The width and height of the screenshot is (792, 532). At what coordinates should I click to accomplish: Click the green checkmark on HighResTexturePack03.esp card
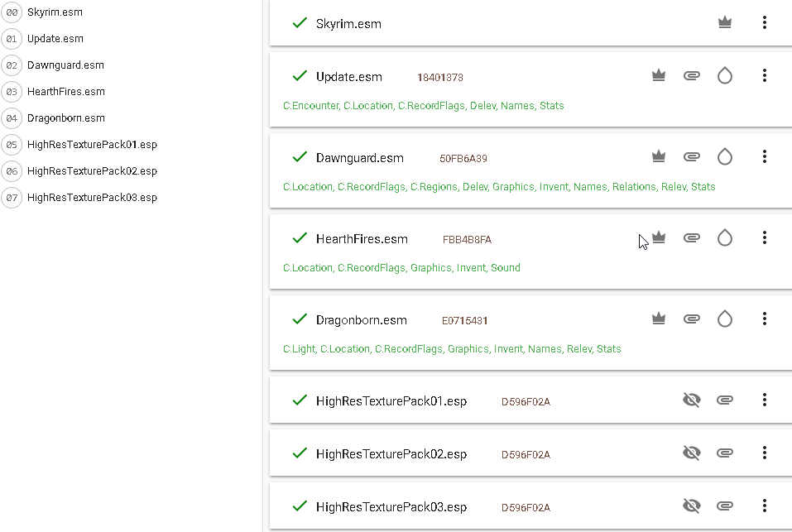pos(300,506)
